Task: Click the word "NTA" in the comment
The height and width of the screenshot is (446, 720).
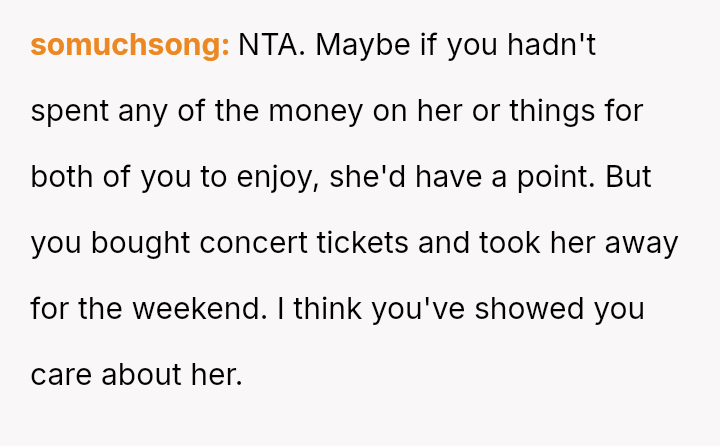Action: click(x=270, y=45)
